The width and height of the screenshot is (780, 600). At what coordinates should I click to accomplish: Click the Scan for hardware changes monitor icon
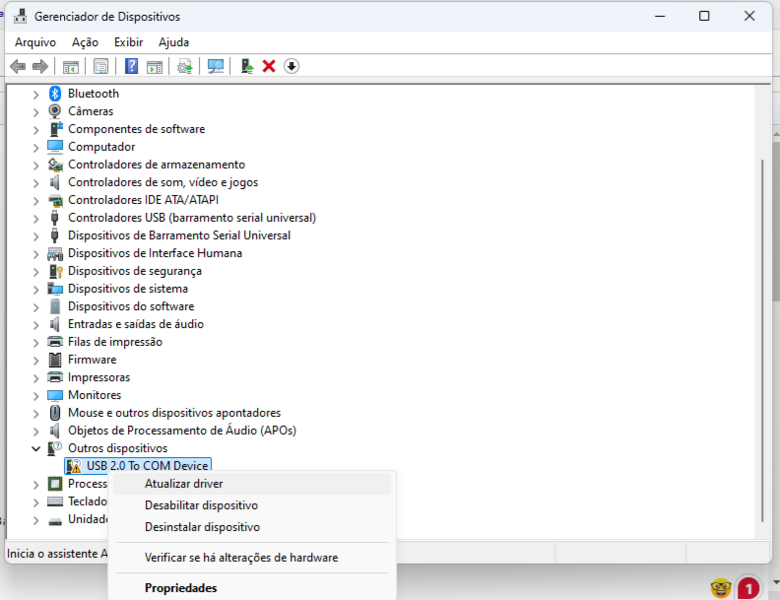coord(215,66)
